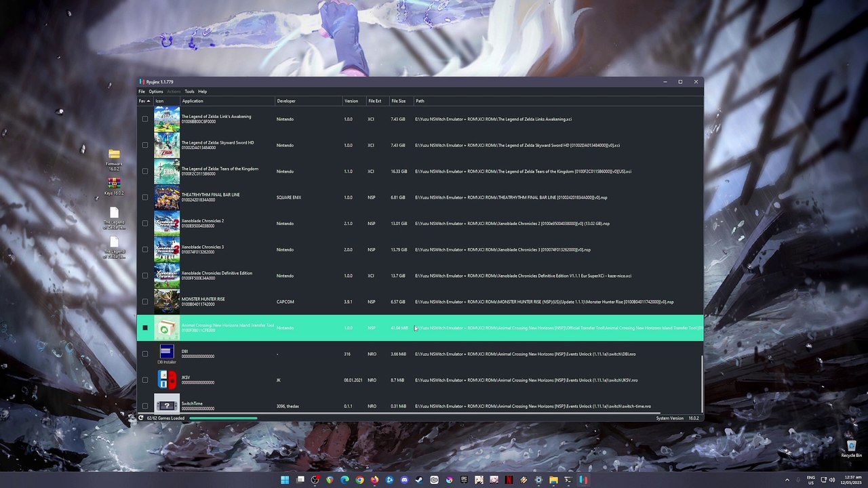Sort by the Application column header
Screen dimensions: 868x488
click(x=227, y=101)
